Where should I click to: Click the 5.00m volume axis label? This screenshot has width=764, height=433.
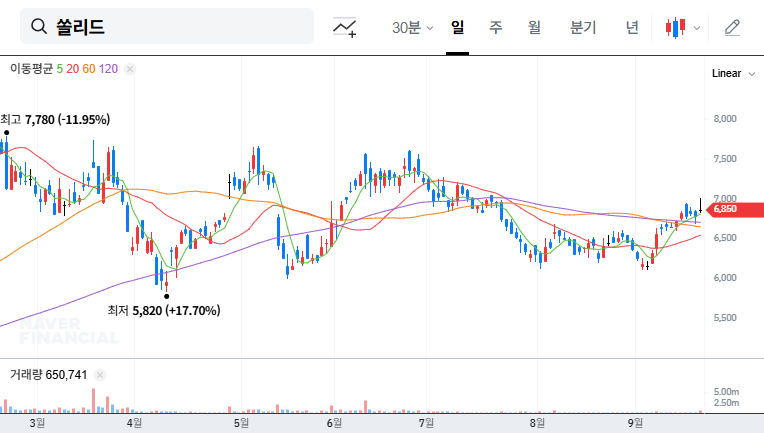pyautogui.click(x=726, y=392)
